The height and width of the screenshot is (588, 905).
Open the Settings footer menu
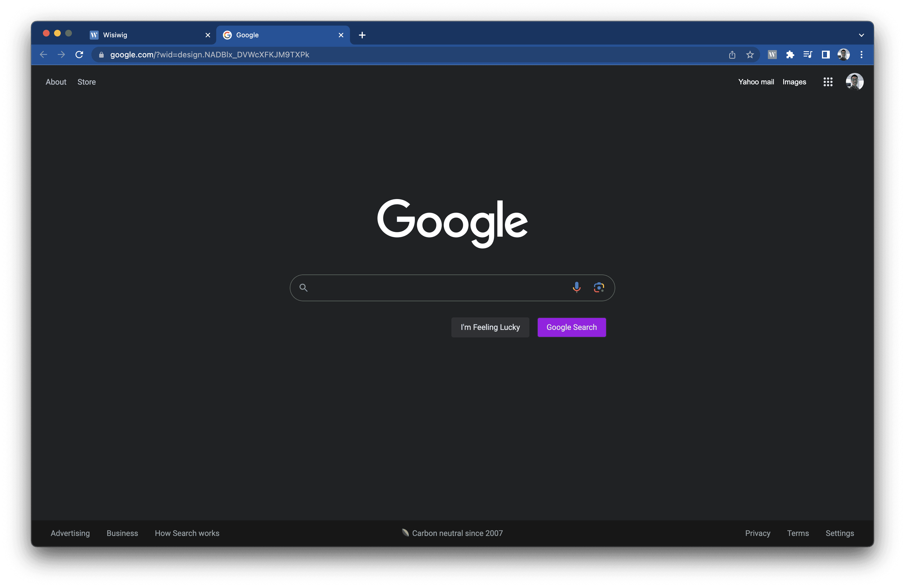(840, 533)
